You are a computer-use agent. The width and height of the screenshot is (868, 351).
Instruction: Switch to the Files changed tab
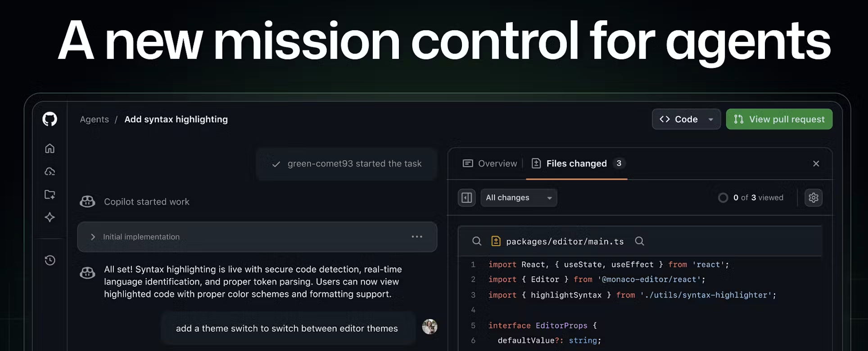coord(577,163)
